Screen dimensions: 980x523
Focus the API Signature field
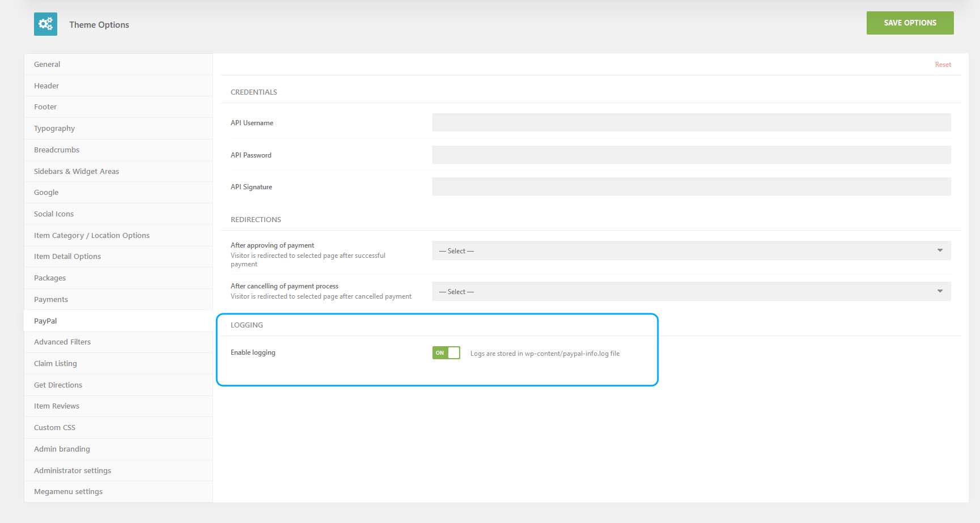coord(691,186)
